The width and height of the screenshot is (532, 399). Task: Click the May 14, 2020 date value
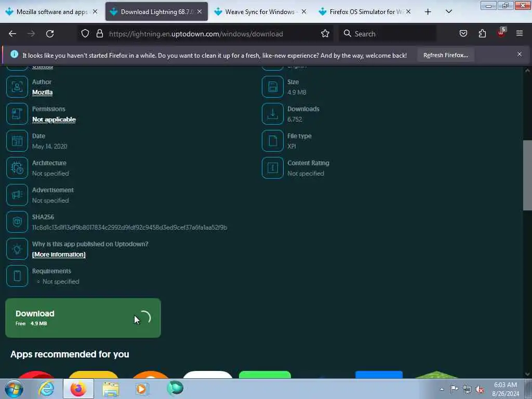coord(49,146)
